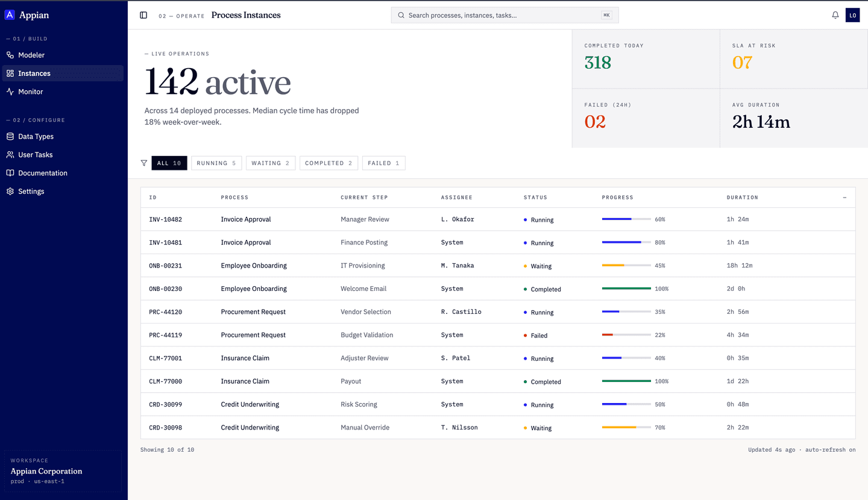Select Settings in the sidebar menu

tap(10, 191)
